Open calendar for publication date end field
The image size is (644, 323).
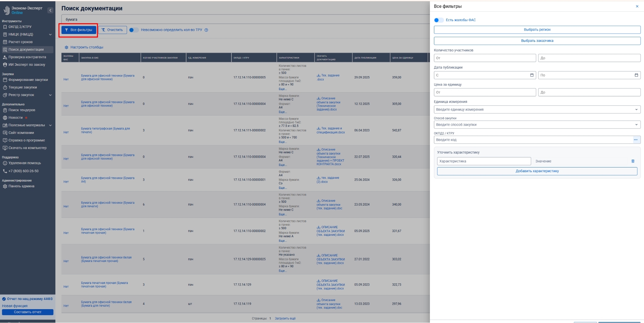pos(636,75)
